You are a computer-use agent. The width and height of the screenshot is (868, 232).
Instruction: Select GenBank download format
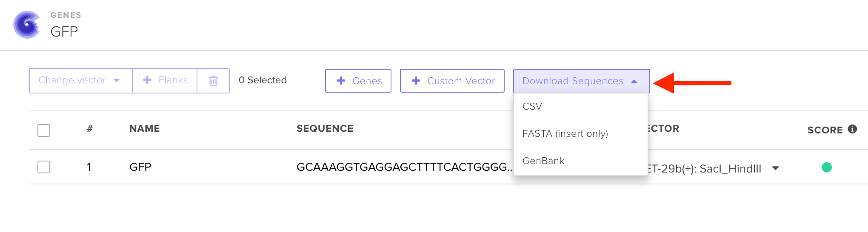pyautogui.click(x=543, y=161)
